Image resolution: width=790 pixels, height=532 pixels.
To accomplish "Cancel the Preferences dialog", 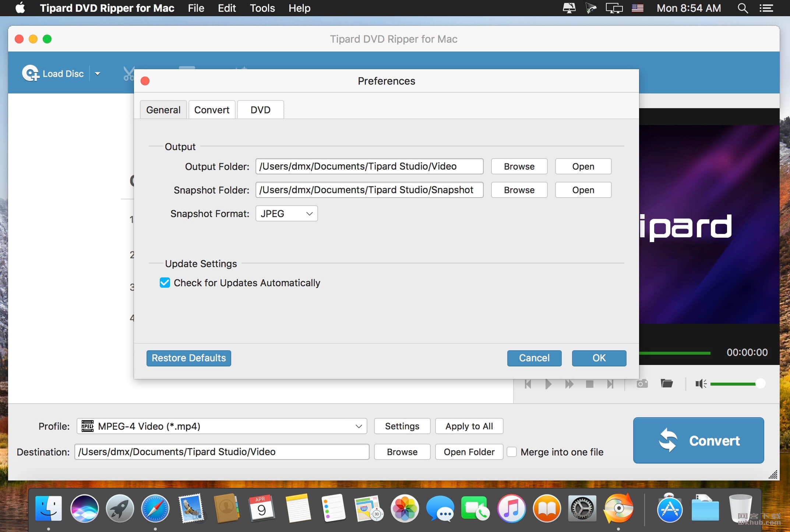I will (x=534, y=358).
